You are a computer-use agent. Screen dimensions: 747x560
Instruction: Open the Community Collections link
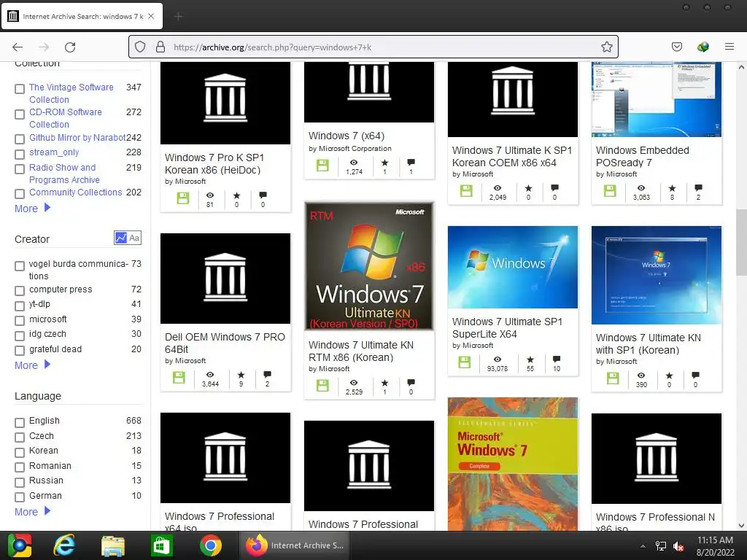point(76,192)
